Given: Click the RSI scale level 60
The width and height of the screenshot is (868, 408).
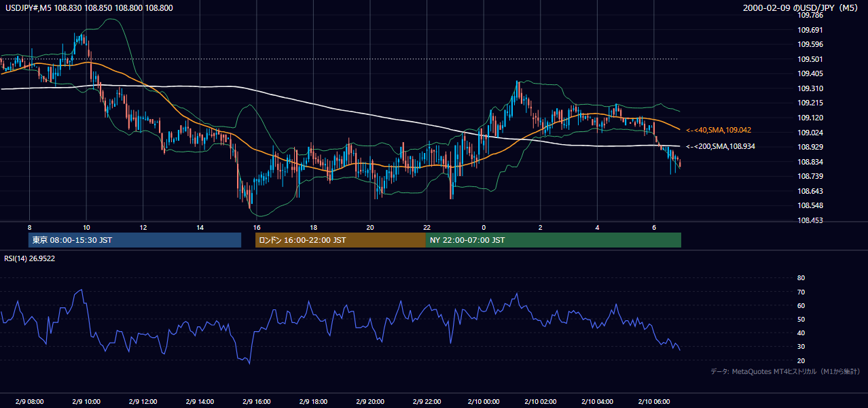Looking at the screenshot, I should (x=801, y=305).
